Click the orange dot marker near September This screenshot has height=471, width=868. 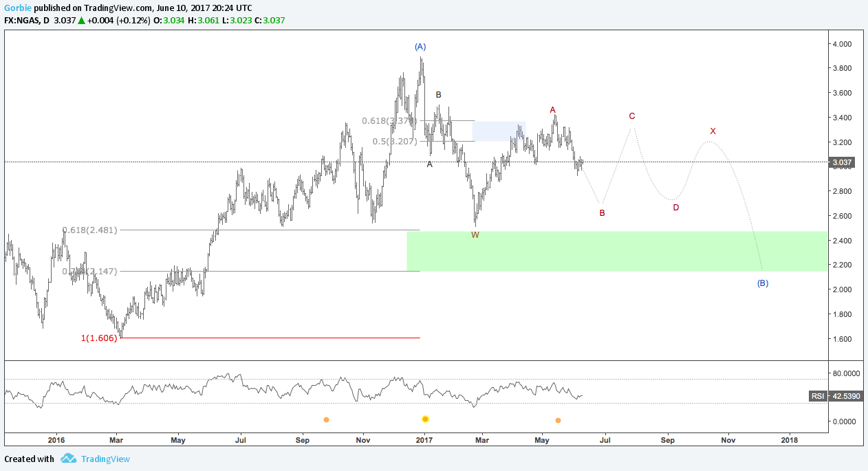[326, 419]
